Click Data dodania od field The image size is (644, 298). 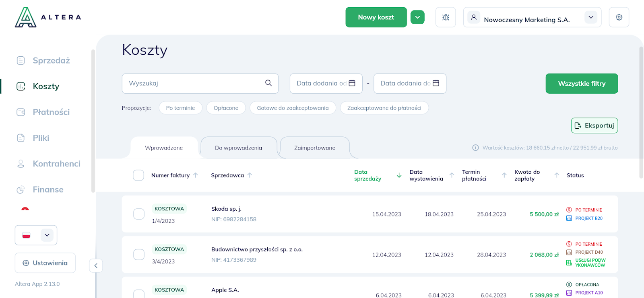[x=326, y=83]
